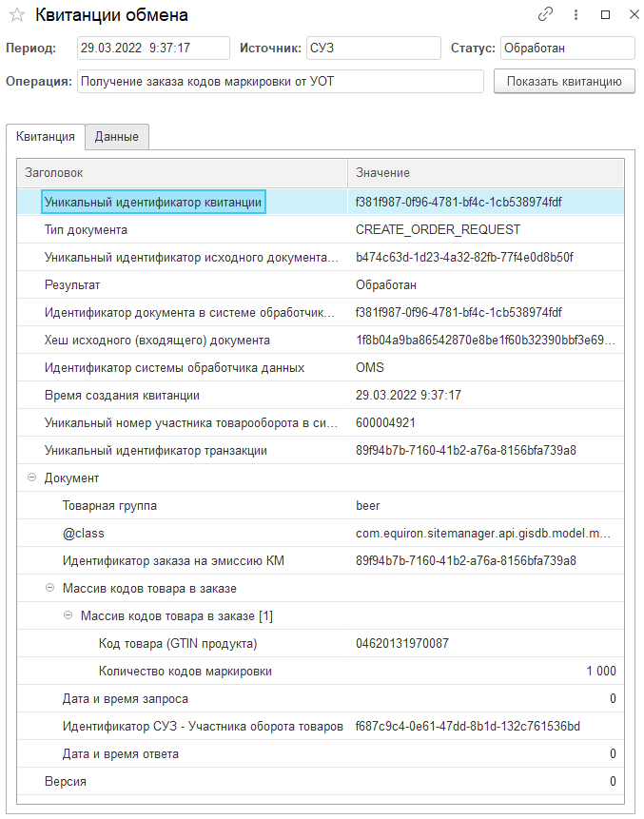Close the Квитанции обмена window
644x819 pixels.
coord(633,15)
